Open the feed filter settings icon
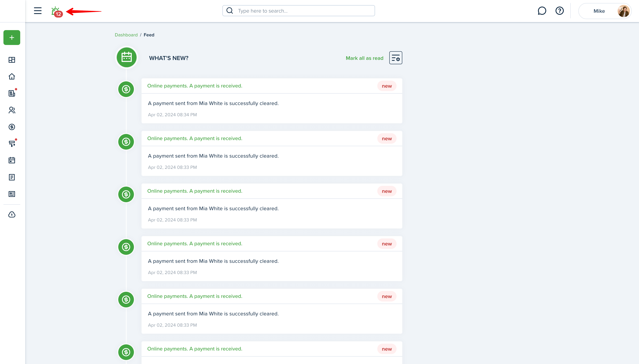The height and width of the screenshot is (364, 639). pos(396,58)
